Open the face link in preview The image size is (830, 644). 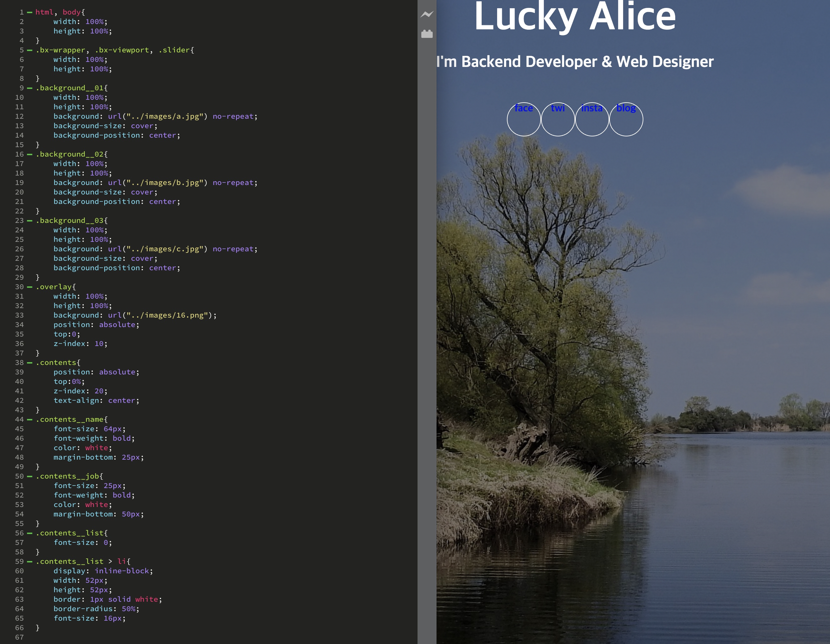pos(523,108)
